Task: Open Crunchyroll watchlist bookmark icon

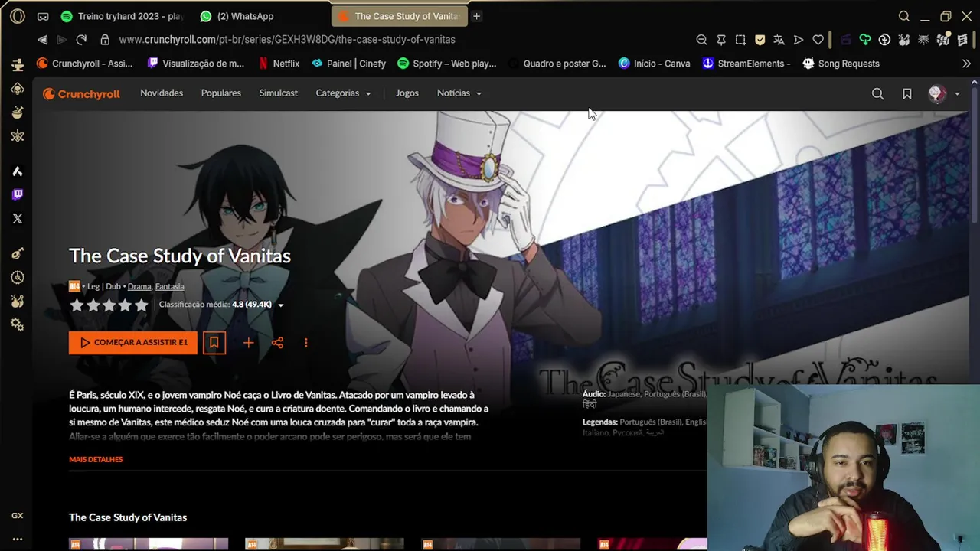Action: 907,94
